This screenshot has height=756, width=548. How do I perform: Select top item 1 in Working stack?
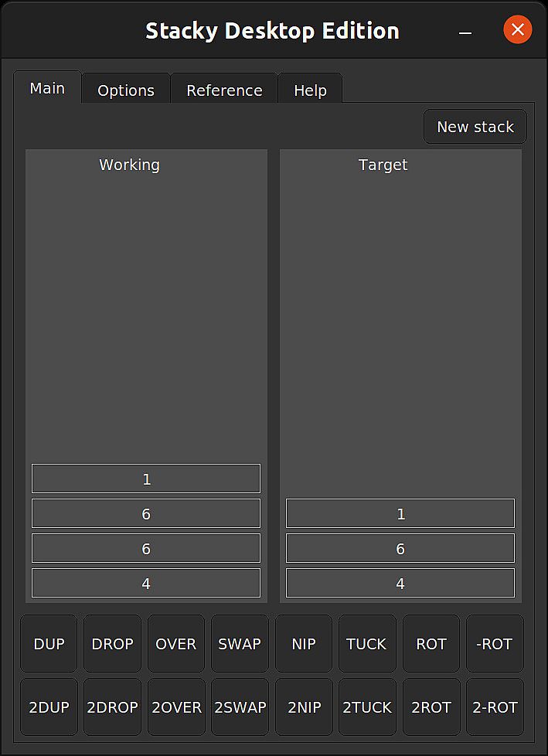pos(146,479)
